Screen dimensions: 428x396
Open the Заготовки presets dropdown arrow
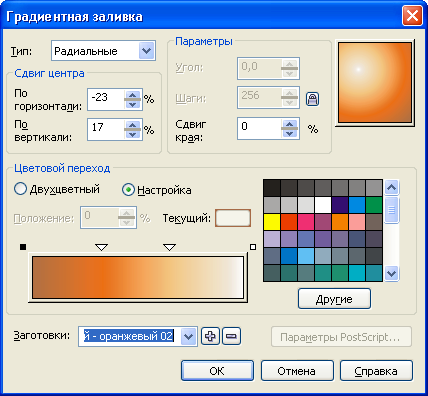[x=189, y=336]
